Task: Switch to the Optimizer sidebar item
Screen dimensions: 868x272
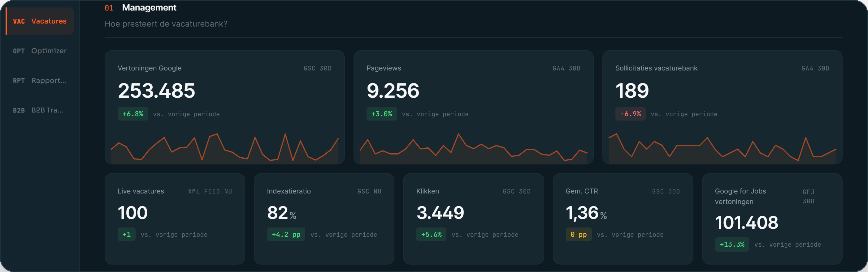Action: point(40,51)
